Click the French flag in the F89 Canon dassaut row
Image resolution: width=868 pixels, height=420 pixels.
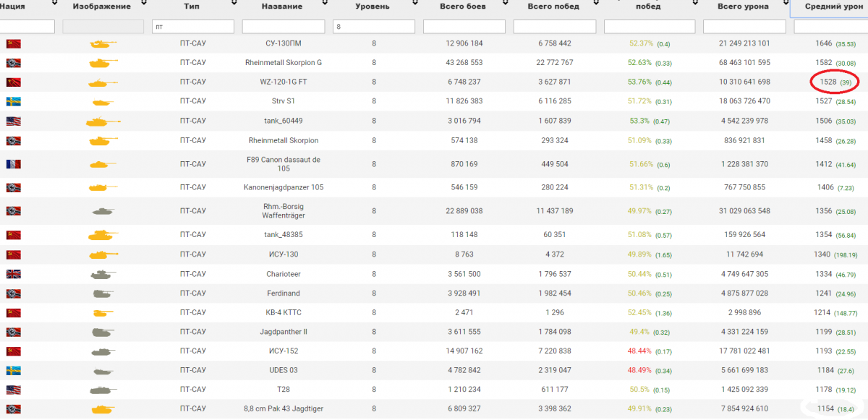(x=13, y=164)
